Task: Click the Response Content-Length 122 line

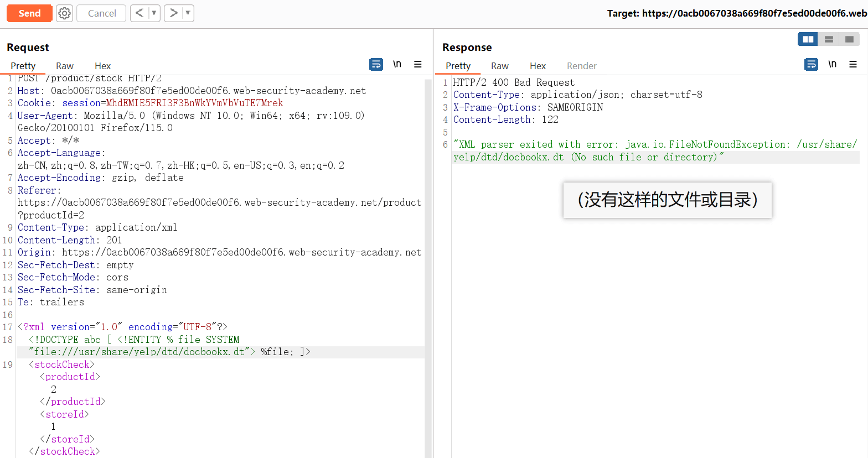Action: click(x=506, y=119)
